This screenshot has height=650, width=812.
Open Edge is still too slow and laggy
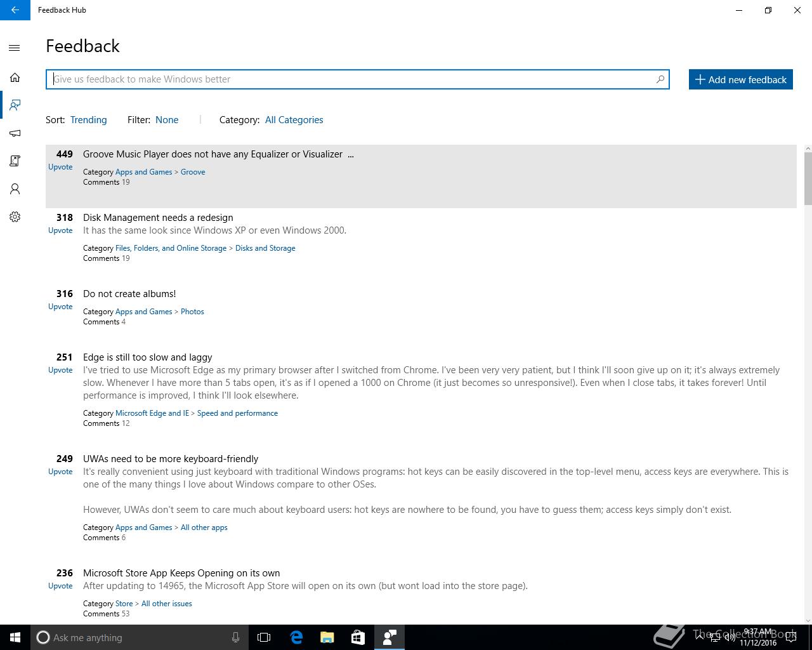[x=147, y=357]
